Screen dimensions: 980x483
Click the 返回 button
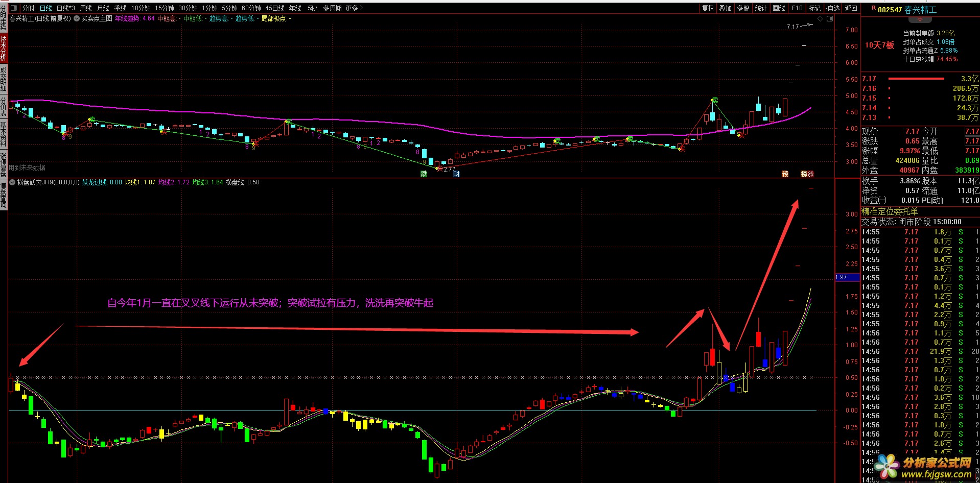tap(851, 8)
